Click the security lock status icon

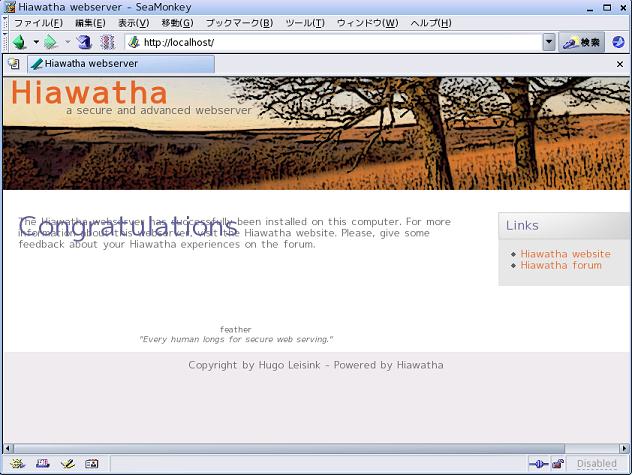coord(558,464)
